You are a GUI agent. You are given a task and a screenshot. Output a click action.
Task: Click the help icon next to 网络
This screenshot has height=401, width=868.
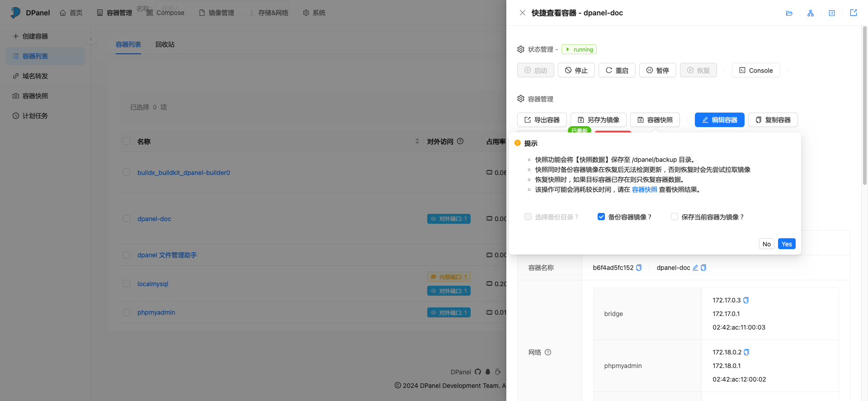click(548, 352)
